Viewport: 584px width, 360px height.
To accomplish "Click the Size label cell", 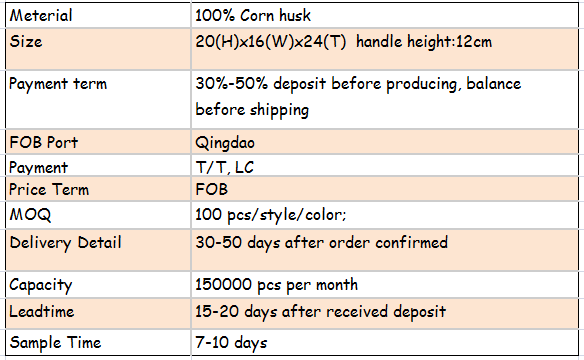I will 98,49.
